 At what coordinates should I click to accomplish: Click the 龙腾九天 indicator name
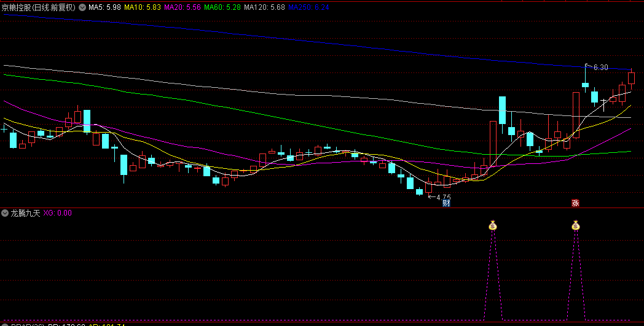pos(25,213)
